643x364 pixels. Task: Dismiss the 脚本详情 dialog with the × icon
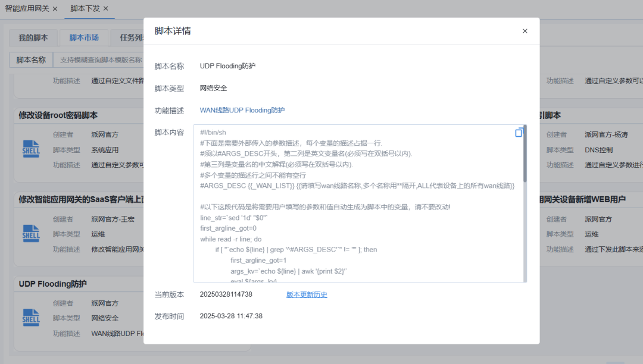[525, 30]
